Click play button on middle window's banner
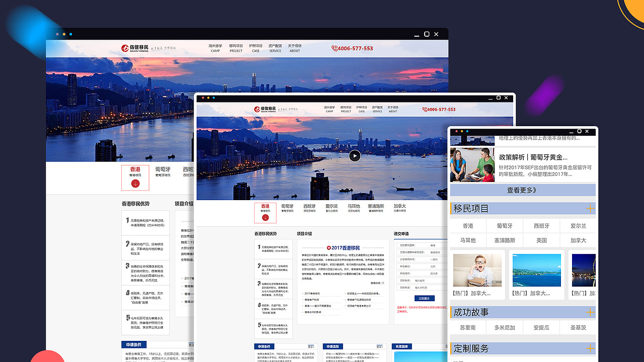The image size is (644, 362). pyautogui.click(x=355, y=156)
